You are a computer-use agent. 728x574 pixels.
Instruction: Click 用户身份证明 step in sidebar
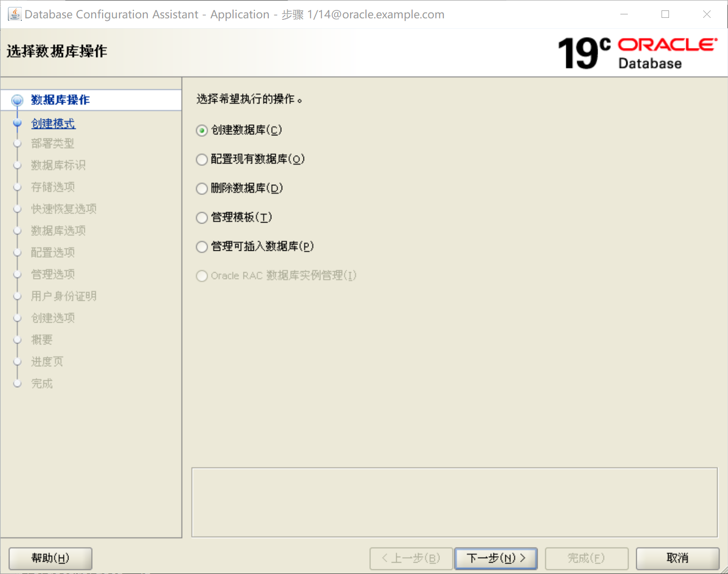click(x=63, y=296)
